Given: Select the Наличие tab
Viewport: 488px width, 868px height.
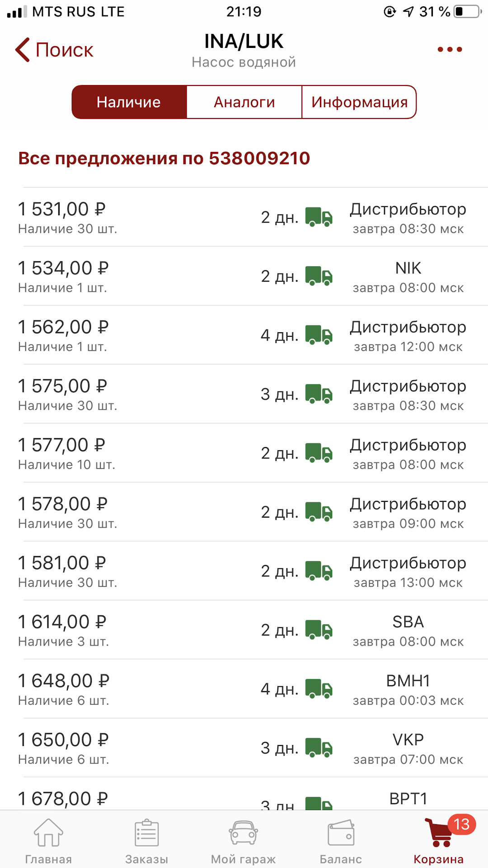Looking at the screenshot, I should click(129, 102).
